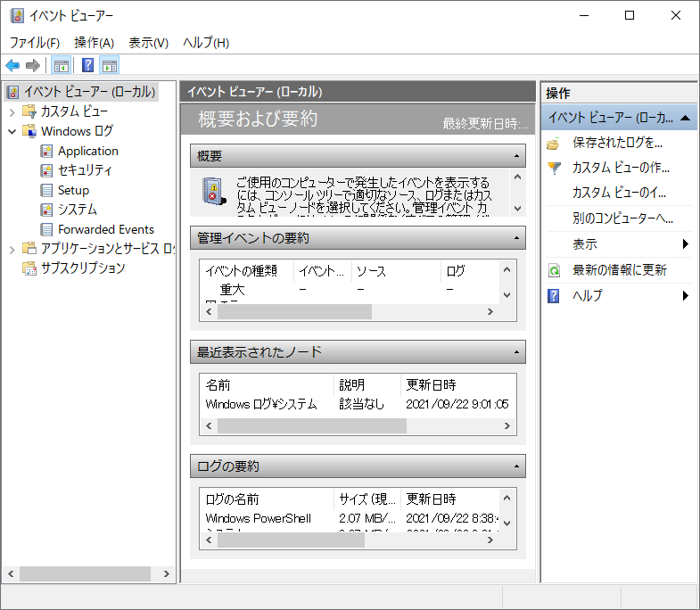Click 最新の情報に更新 action

(620, 270)
